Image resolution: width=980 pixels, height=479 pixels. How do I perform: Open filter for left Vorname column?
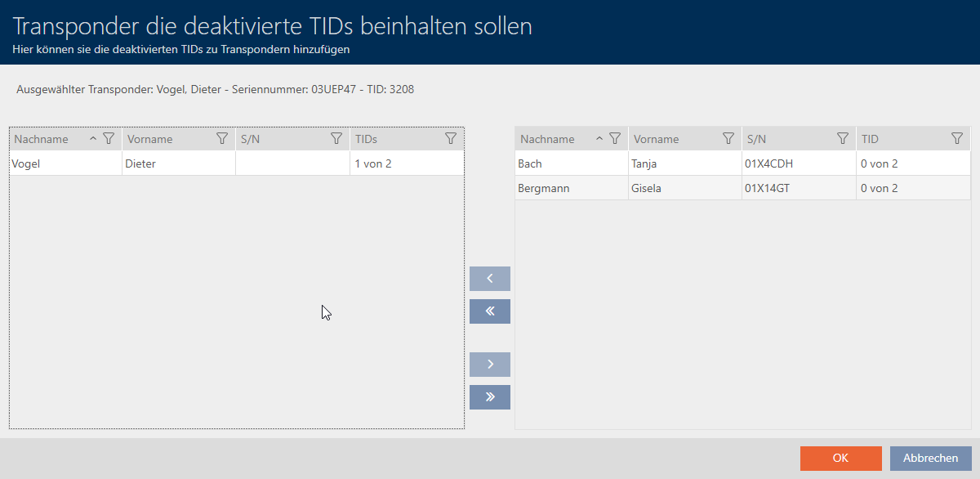click(x=221, y=139)
